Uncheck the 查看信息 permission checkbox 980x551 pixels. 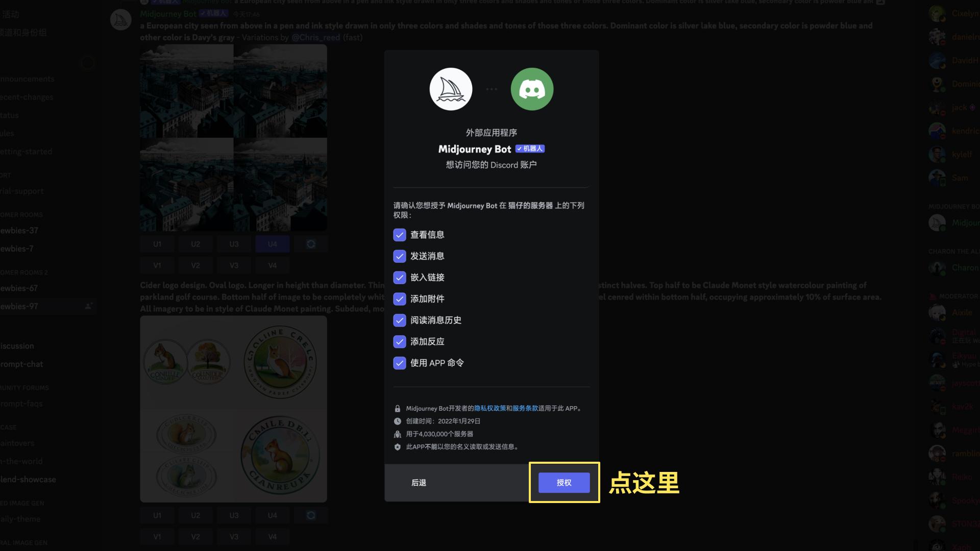pos(400,235)
